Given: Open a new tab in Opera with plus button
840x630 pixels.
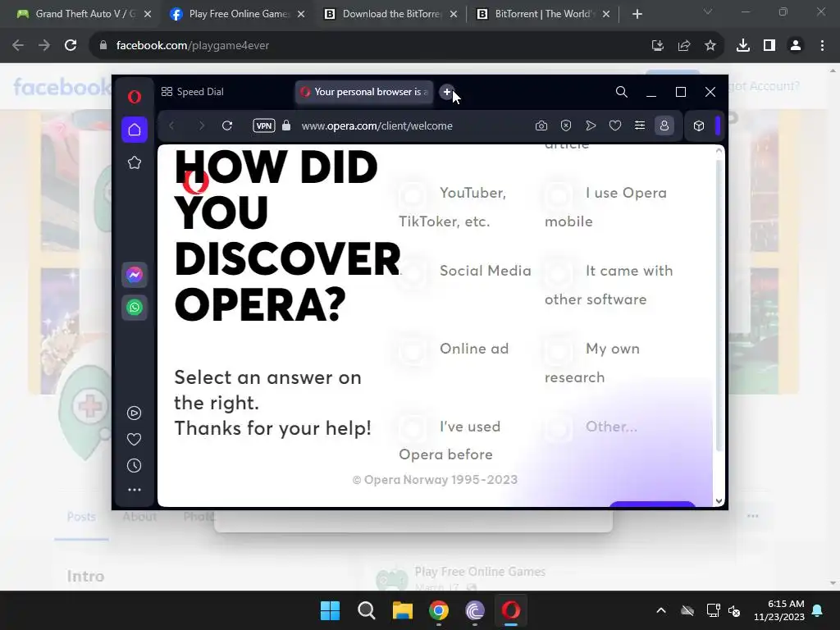Looking at the screenshot, I should [447, 92].
